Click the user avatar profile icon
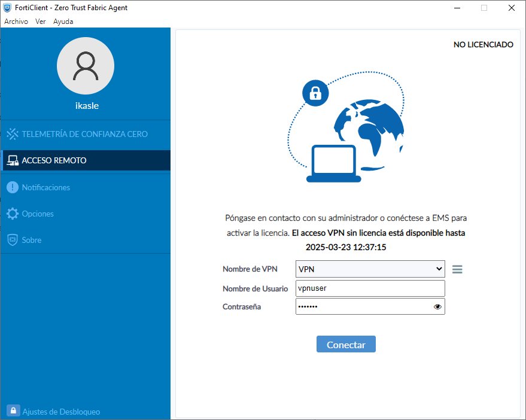The height and width of the screenshot is (420, 526). point(85,66)
